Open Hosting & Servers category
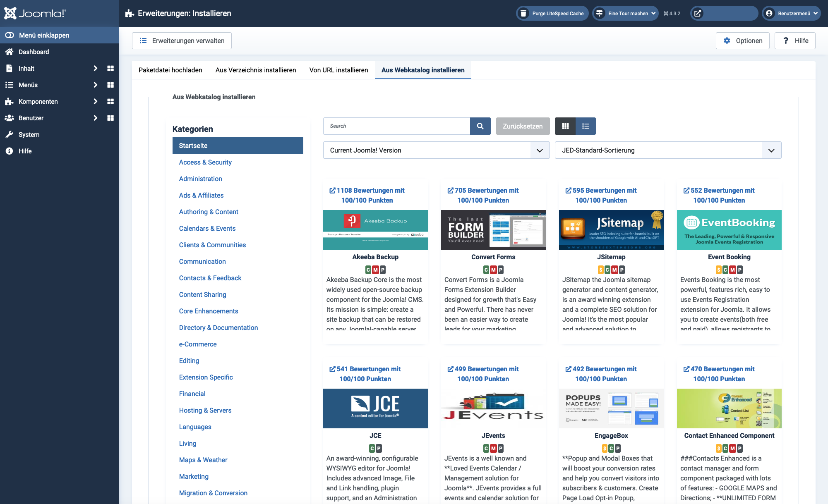Viewport: 828px width, 504px height. 205,410
